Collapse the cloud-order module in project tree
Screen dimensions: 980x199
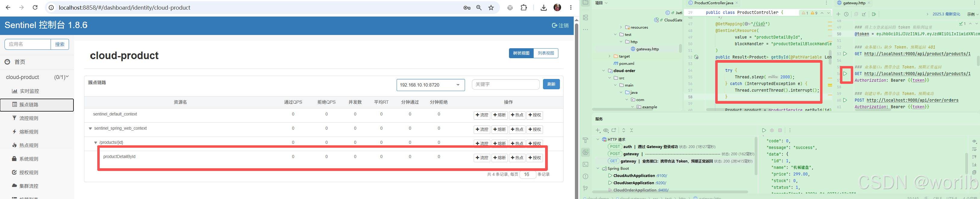click(x=603, y=71)
